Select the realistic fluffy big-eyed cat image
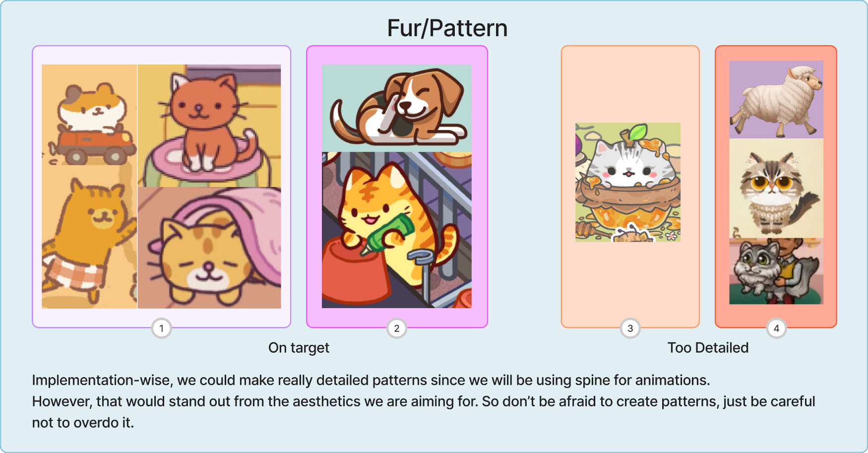The image size is (868, 453). point(776,188)
